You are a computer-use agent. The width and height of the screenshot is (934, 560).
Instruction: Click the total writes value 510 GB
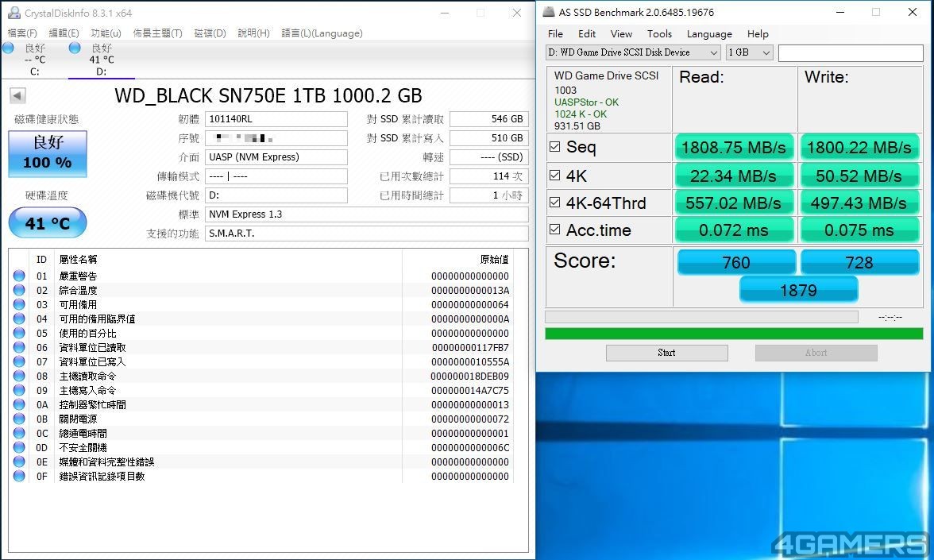click(489, 138)
